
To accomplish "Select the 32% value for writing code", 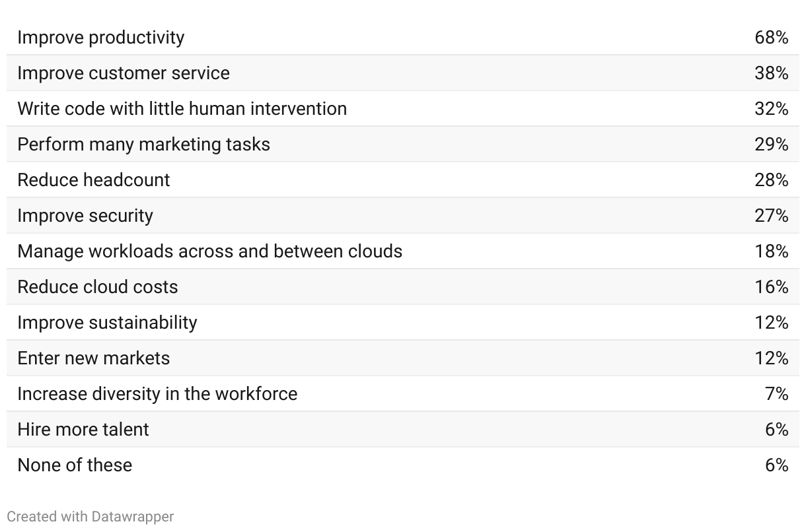I will coord(771,109).
